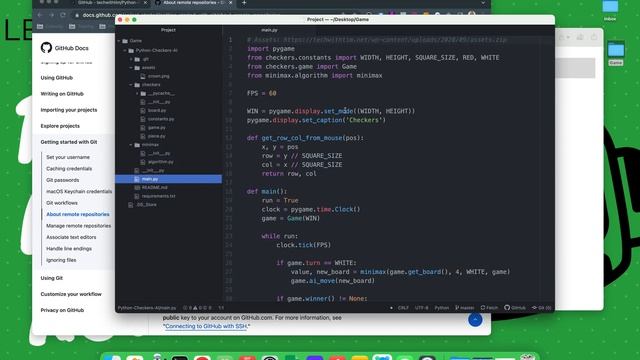The image size is (640, 360).
Task: Collapse the minimax folder
Action: tap(131, 144)
